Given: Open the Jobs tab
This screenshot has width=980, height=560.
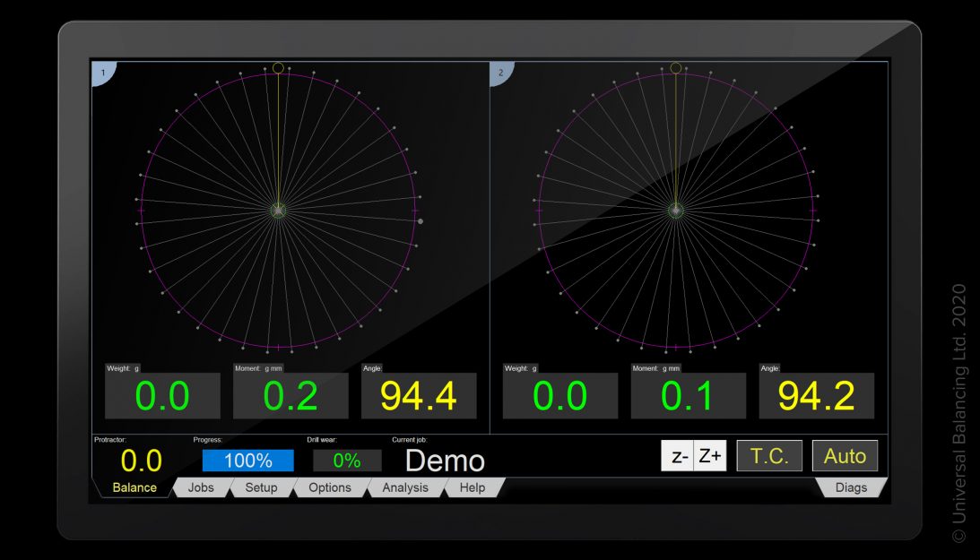Looking at the screenshot, I should point(201,487).
